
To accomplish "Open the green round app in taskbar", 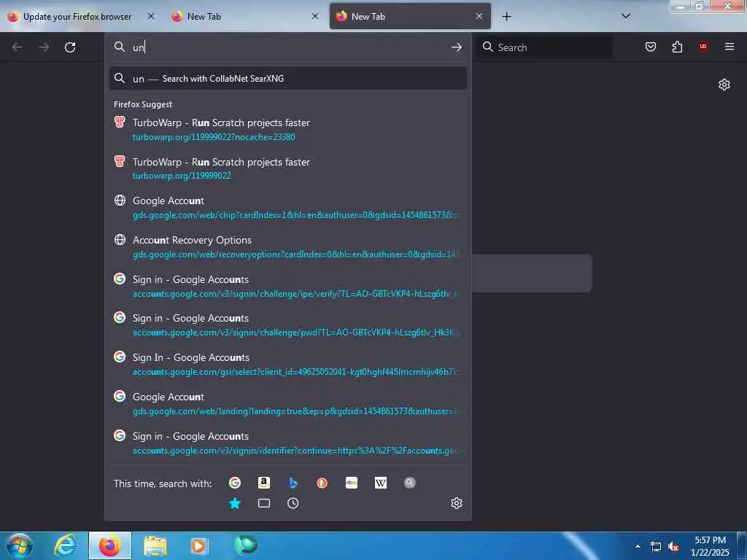I will (x=246, y=544).
